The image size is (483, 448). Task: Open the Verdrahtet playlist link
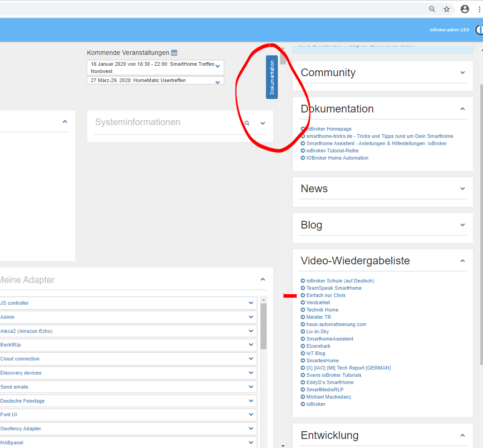pos(318,303)
